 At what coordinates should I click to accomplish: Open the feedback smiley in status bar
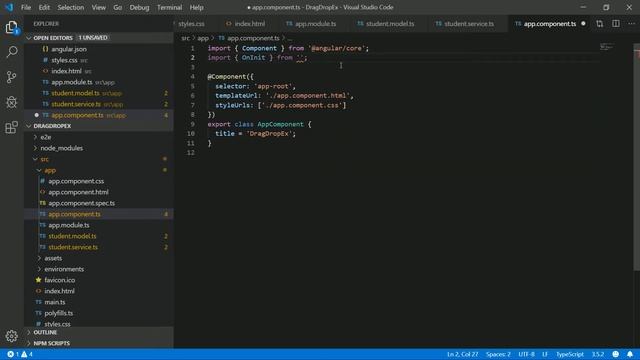tap(616, 354)
